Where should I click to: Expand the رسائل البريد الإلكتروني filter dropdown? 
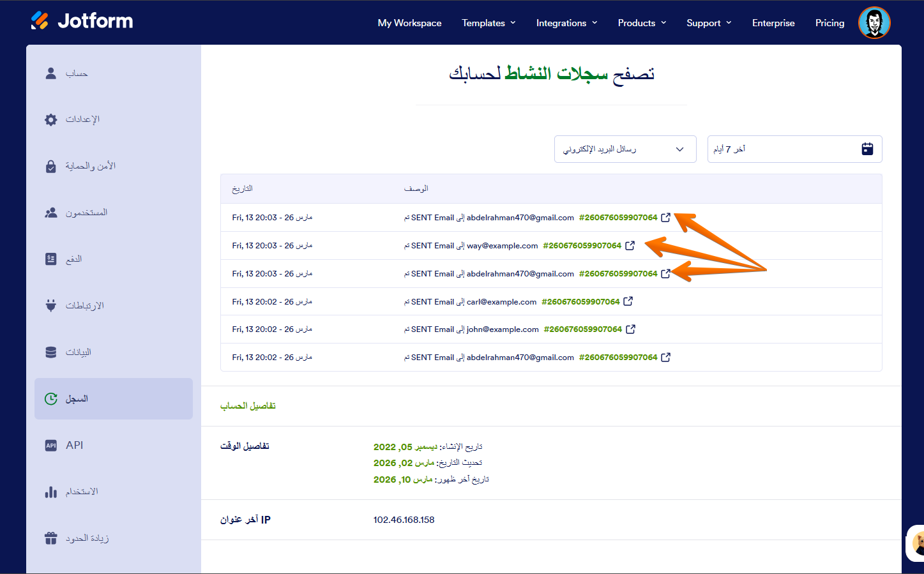click(x=625, y=149)
